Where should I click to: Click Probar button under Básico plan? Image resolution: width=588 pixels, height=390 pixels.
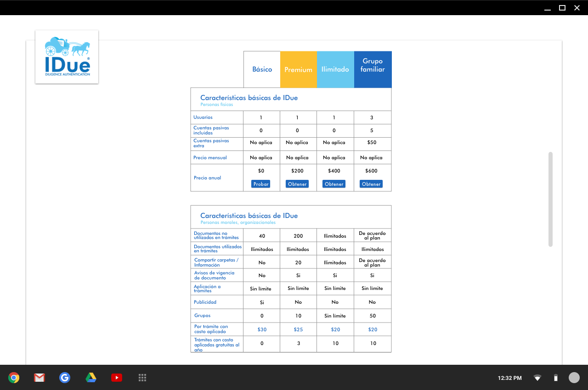[x=261, y=184]
